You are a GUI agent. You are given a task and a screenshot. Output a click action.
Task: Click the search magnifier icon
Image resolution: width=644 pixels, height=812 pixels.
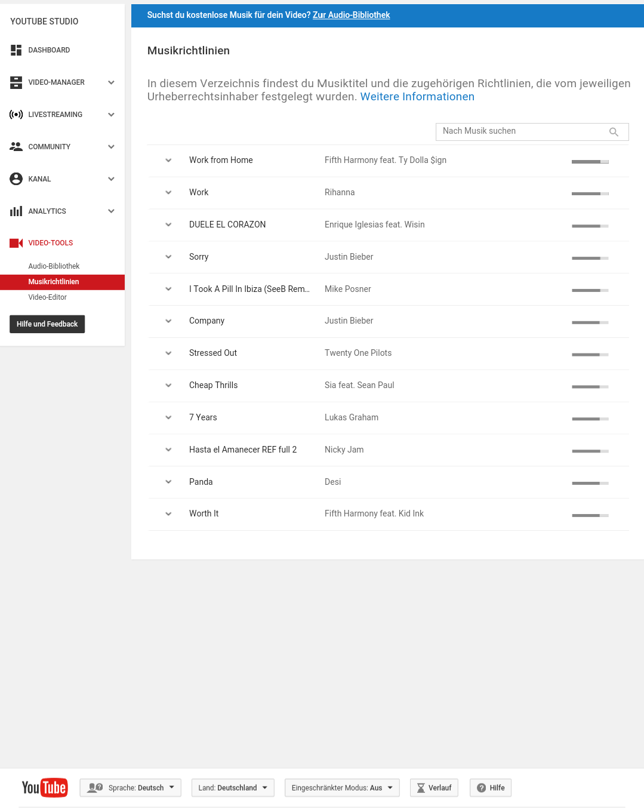click(x=614, y=132)
